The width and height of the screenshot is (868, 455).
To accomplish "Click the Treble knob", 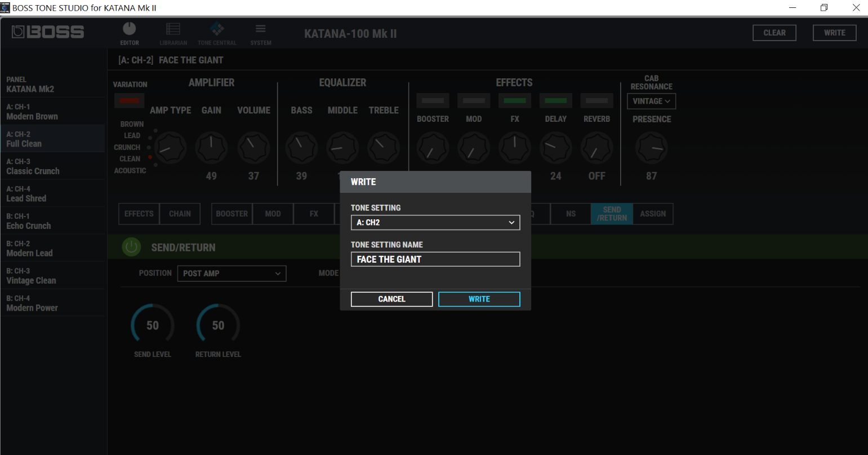I will pyautogui.click(x=384, y=148).
